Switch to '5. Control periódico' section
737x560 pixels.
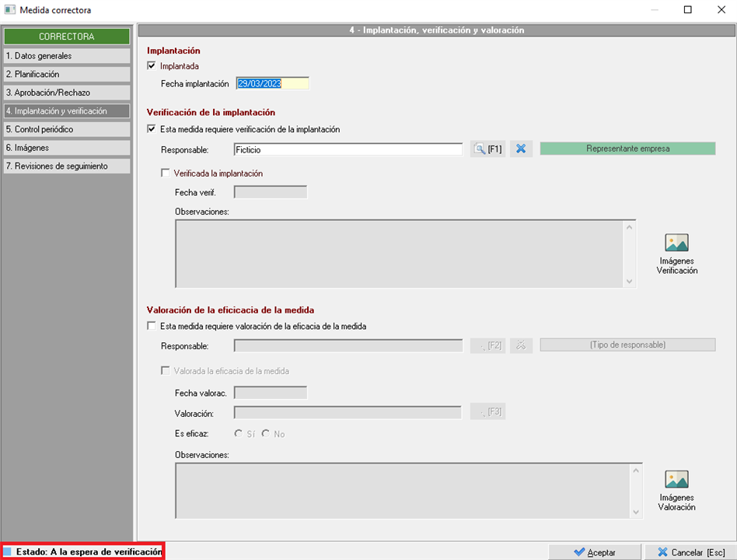tap(66, 129)
